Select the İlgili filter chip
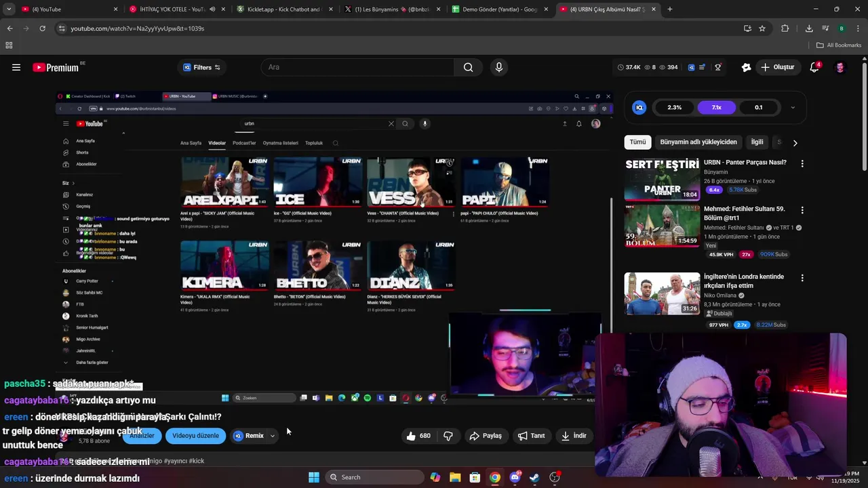This screenshot has width=868, height=488. point(757,142)
